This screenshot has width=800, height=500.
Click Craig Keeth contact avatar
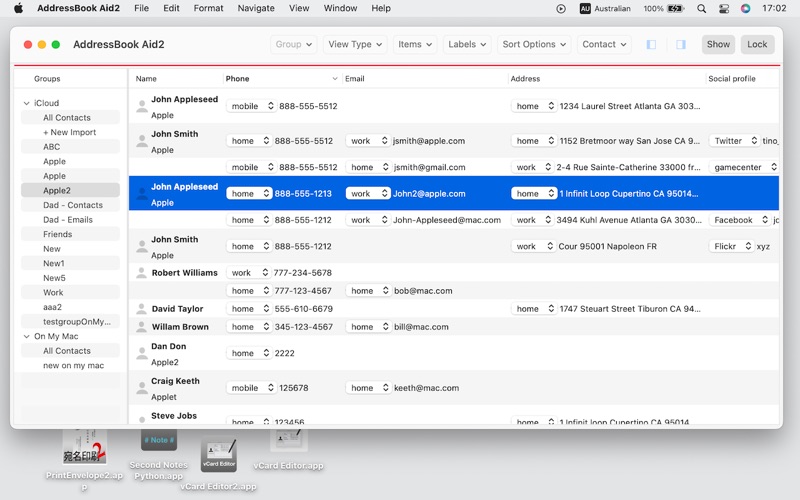pyautogui.click(x=141, y=388)
